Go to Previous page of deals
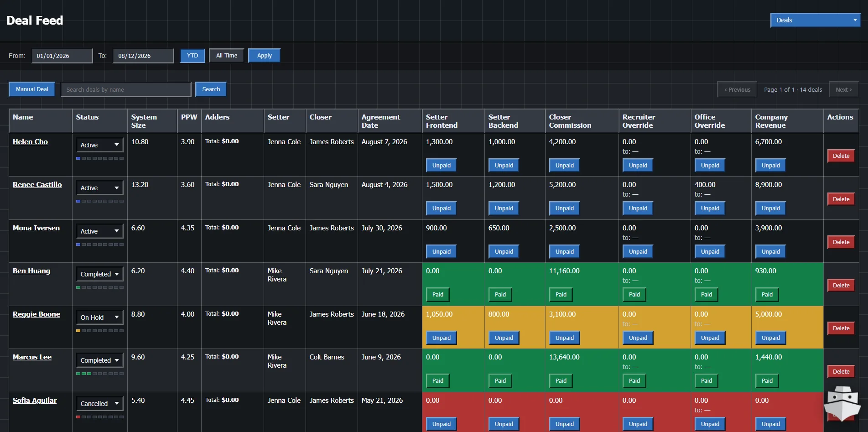Screen dimensions: 868x432 (737, 90)
